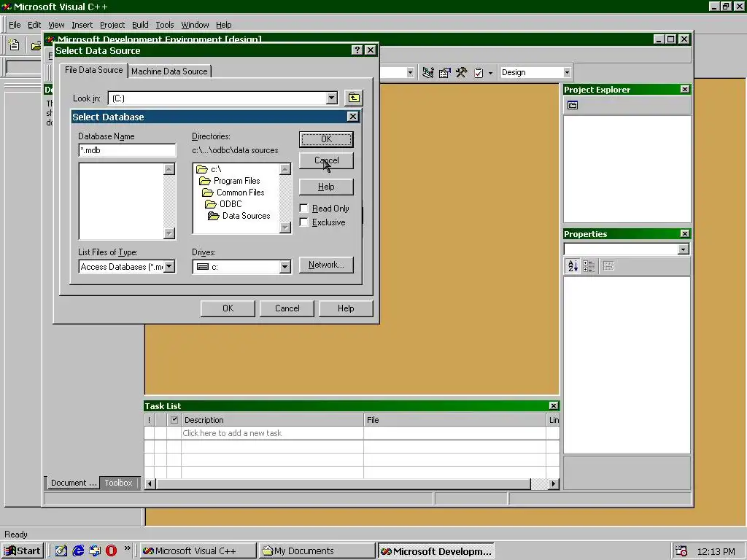
Task: Click the Start button
Action: pos(23,551)
